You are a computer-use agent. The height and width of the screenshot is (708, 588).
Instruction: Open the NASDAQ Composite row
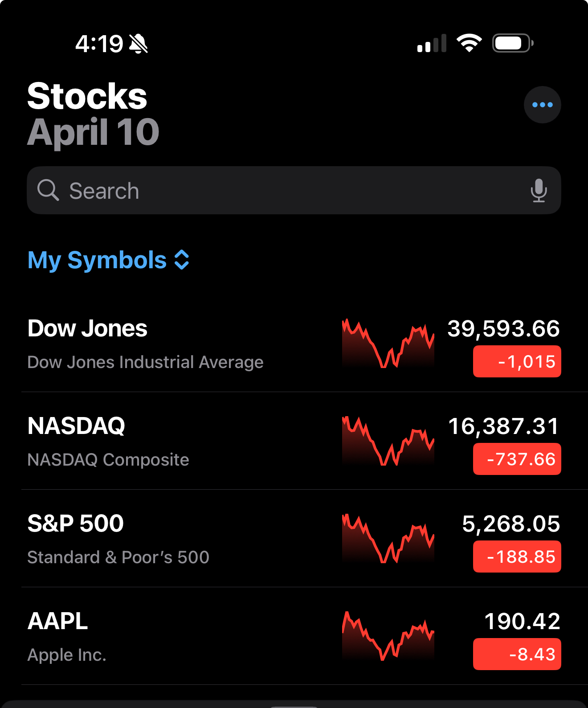(108, 442)
